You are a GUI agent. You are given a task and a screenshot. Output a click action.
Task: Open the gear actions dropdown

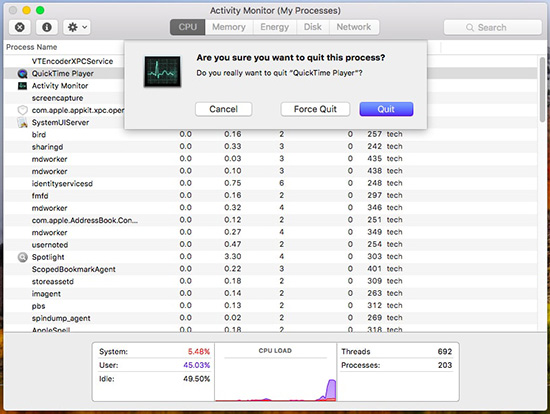[x=77, y=27]
